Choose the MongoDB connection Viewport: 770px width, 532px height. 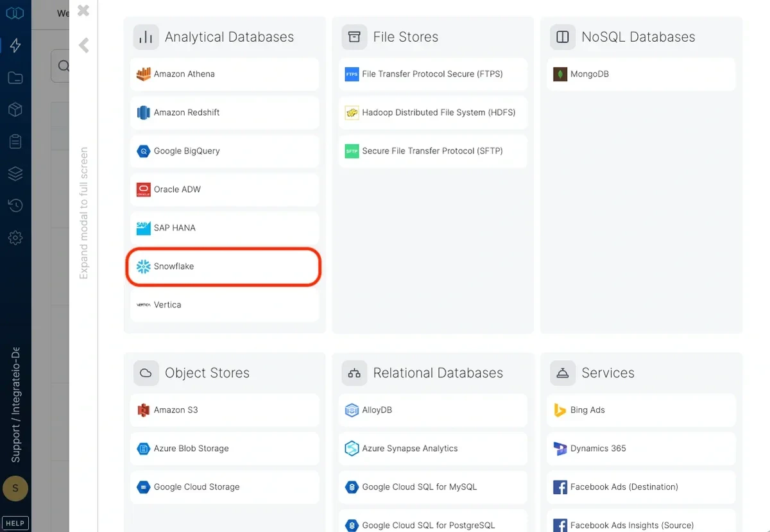coord(641,74)
